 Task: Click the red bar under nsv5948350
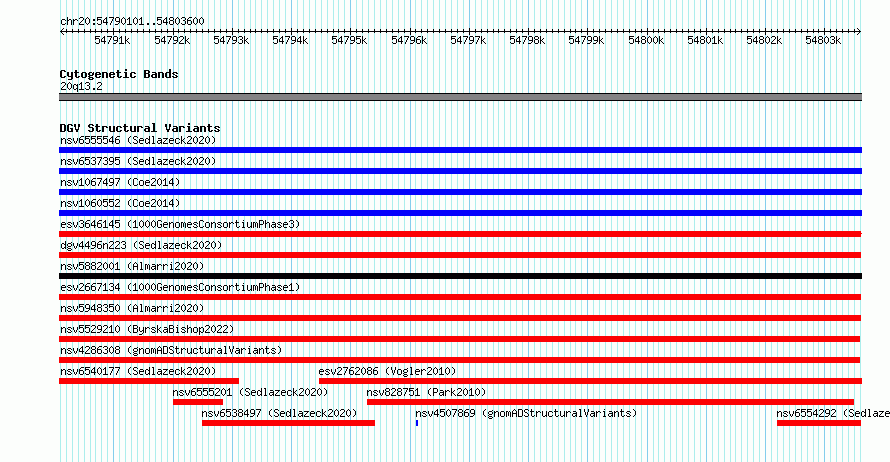pos(460,318)
